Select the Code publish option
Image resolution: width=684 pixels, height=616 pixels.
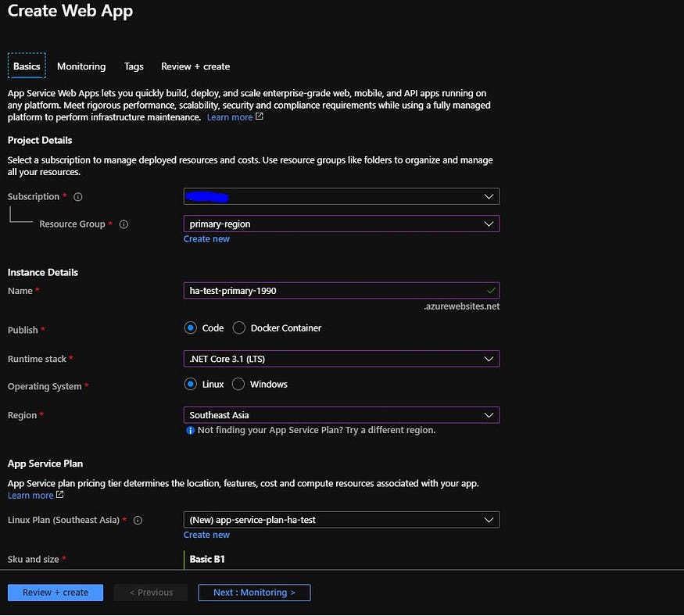(190, 328)
